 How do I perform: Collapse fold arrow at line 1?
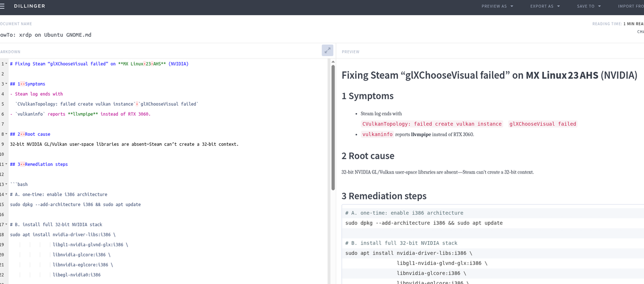click(7, 64)
